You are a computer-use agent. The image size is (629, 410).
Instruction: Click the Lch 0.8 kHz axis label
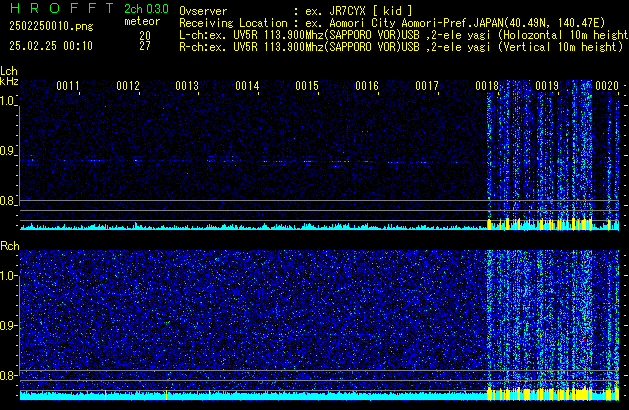pos(8,201)
